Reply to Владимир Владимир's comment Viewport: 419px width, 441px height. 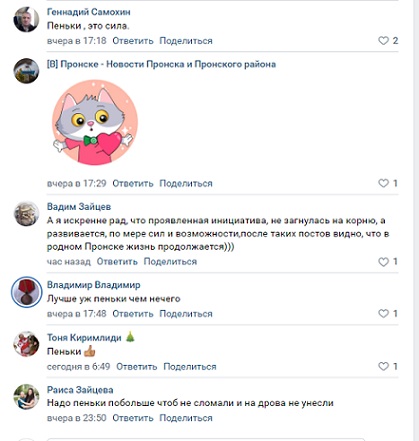133,314
